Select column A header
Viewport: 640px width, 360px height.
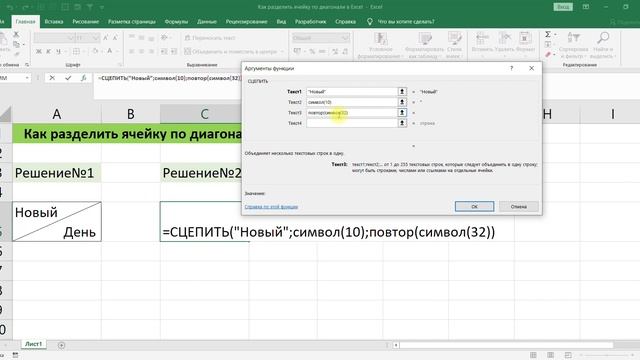click(57, 114)
